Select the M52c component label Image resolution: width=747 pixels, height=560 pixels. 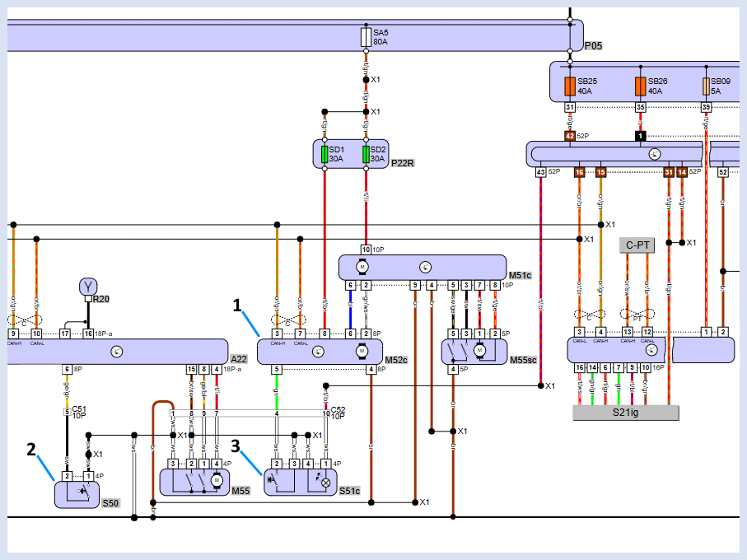click(x=396, y=360)
